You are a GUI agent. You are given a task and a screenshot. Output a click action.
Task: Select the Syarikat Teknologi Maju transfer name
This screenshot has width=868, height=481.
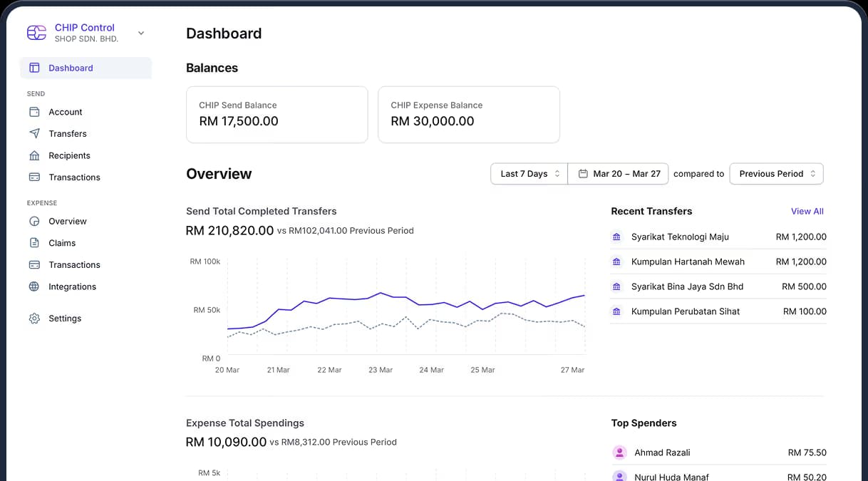(x=680, y=237)
